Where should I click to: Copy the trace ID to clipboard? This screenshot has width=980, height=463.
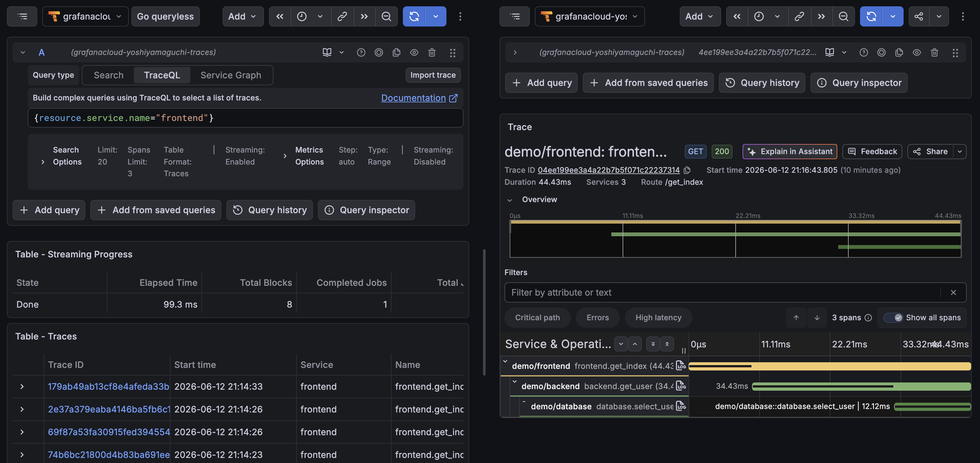coord(687,170)
